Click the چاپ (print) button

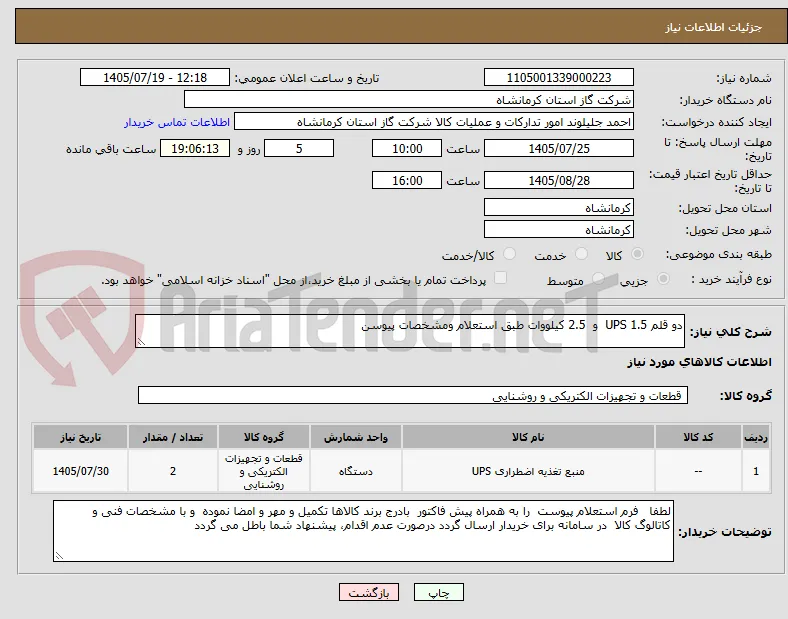(438, 592)
